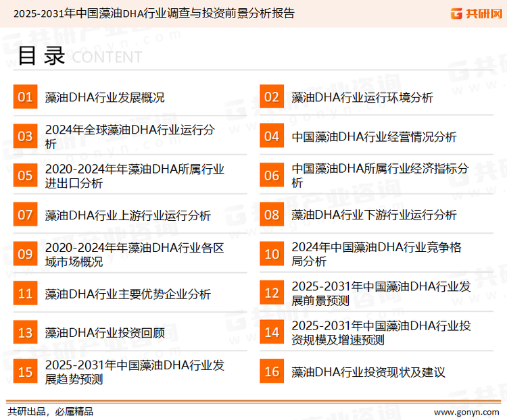Click the orange 09 number box
Image resolution: width=507 pixels, height=420 pixels.
click(x=25, y=254)
